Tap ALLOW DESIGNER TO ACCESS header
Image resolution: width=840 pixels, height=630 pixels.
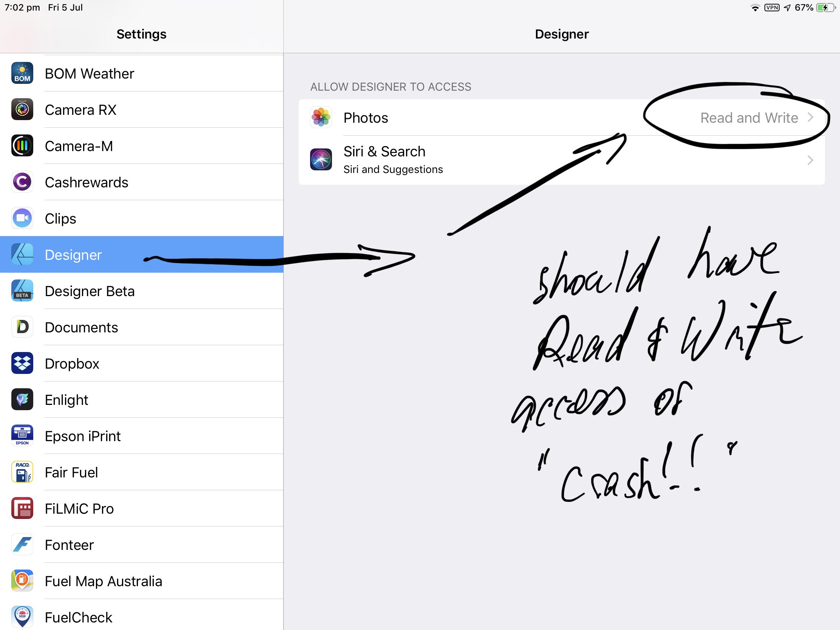[x=391, y=87]
